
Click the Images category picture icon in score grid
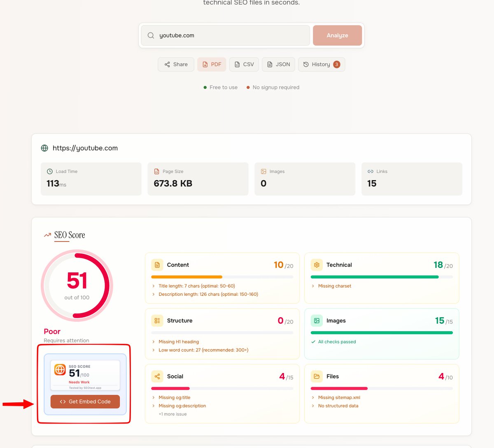click(x=317, y=320)
